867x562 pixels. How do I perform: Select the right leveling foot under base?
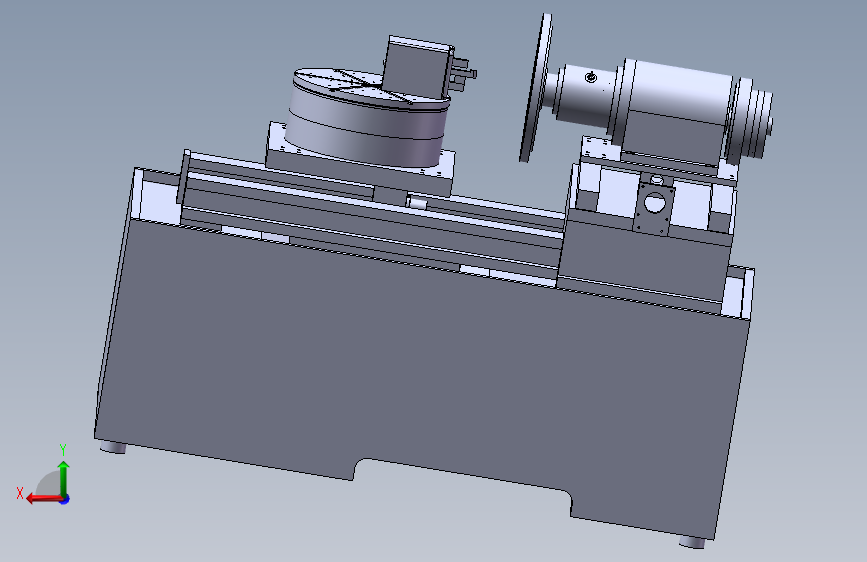click(692, 542)
